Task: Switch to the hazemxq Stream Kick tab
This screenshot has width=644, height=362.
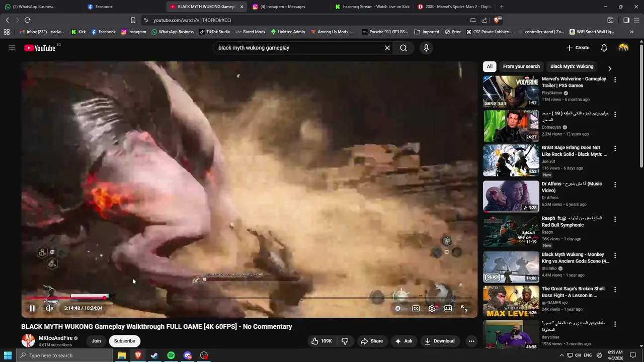Action: click(372, 7)
